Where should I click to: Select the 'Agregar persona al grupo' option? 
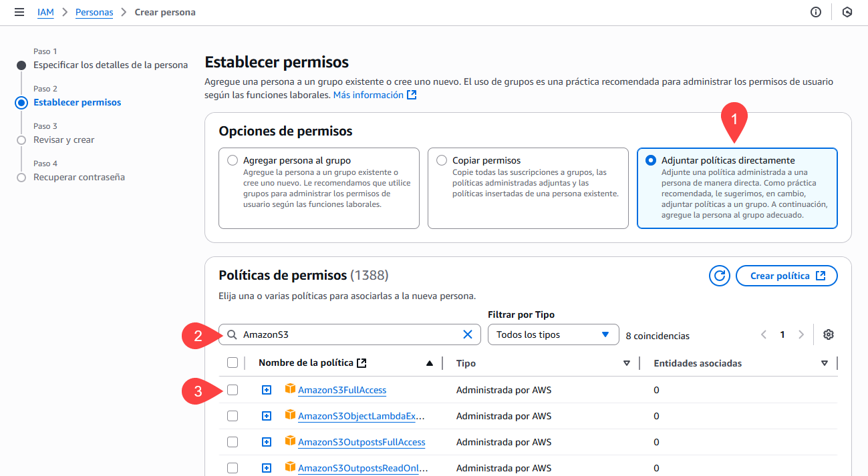pos(233,161)
